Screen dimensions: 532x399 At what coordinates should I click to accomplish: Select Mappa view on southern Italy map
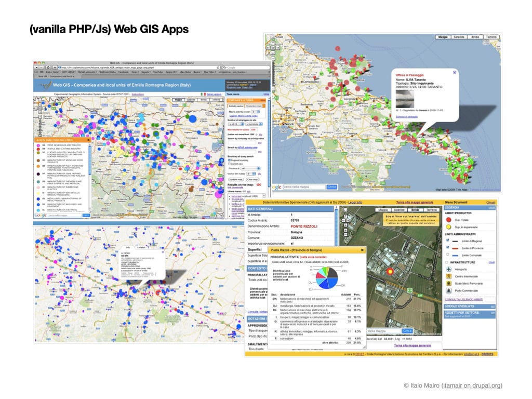click(x=443, y=37)
